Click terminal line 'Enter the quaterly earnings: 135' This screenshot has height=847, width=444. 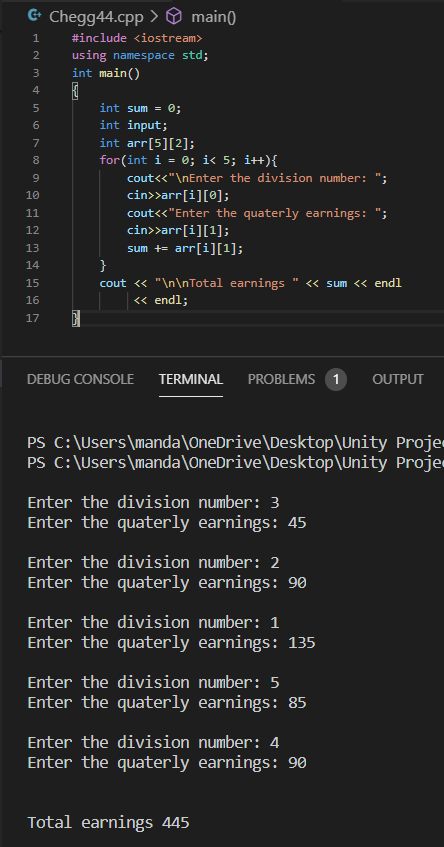[171, 642]
